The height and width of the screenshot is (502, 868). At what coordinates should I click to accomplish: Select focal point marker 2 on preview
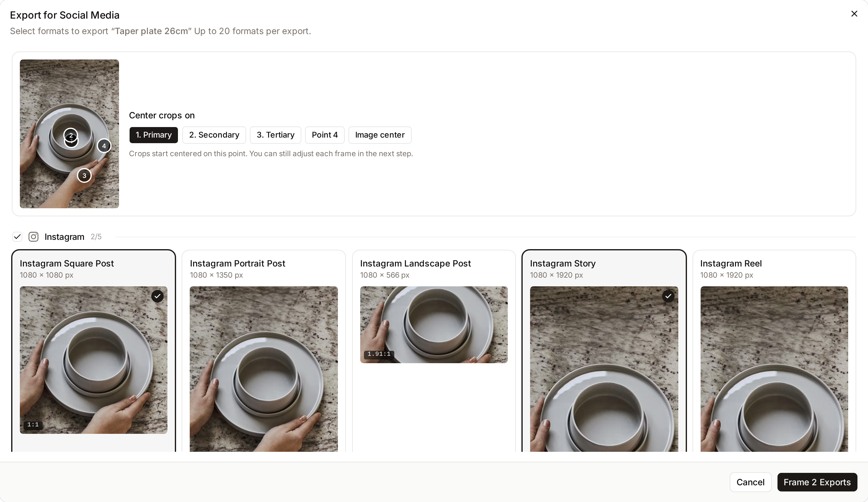pyautogui.click(x=71, y=135)
